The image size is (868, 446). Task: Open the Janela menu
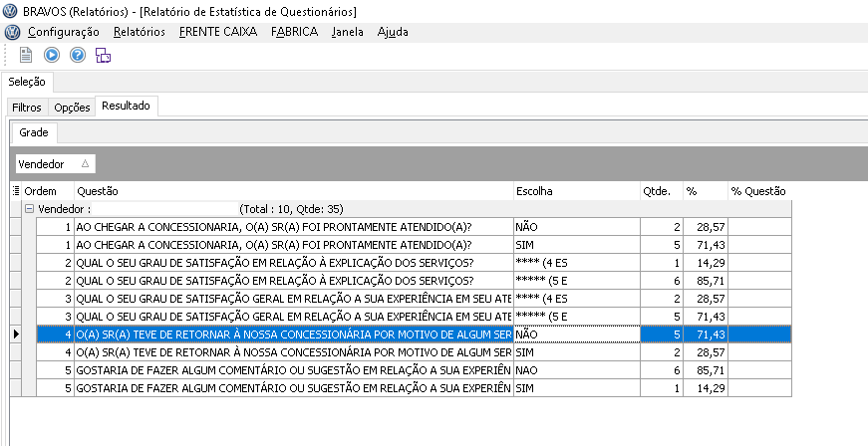[348, 32]
